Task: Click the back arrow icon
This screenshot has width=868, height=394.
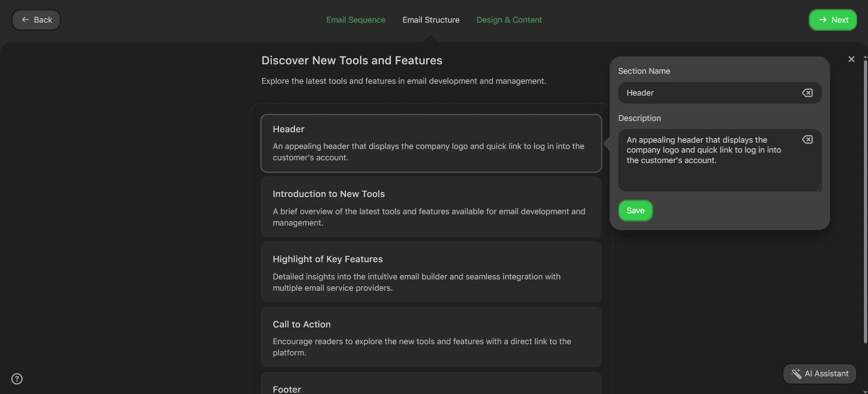Action: [x=25, y=20]
